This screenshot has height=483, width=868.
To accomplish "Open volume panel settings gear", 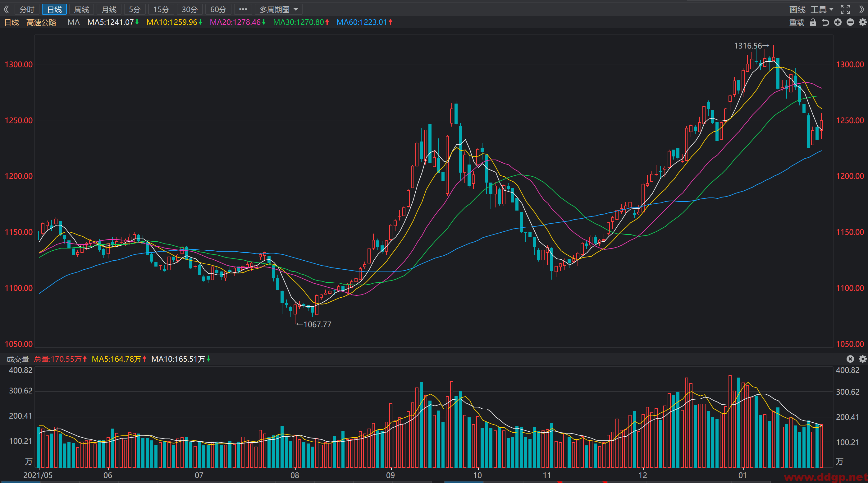I will point(863,359).
